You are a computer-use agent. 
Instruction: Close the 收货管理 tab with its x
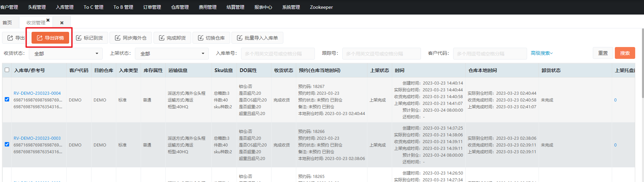coord(48,20)
